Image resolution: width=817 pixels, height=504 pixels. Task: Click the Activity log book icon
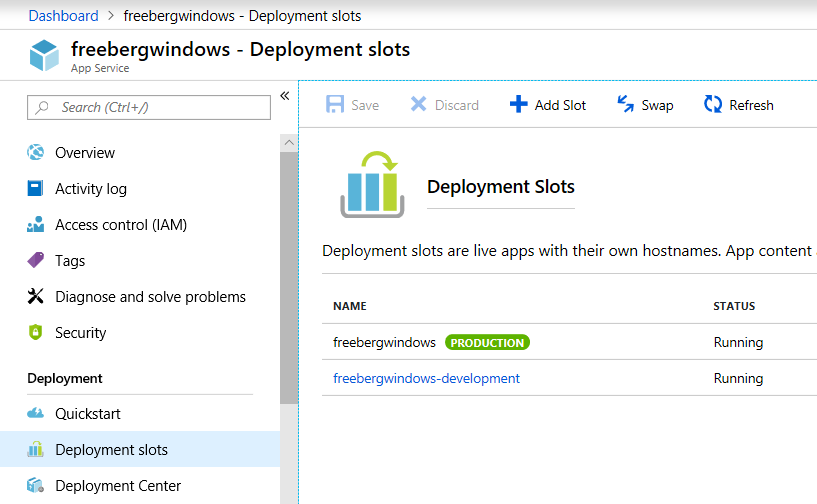[x=35, y=188]
